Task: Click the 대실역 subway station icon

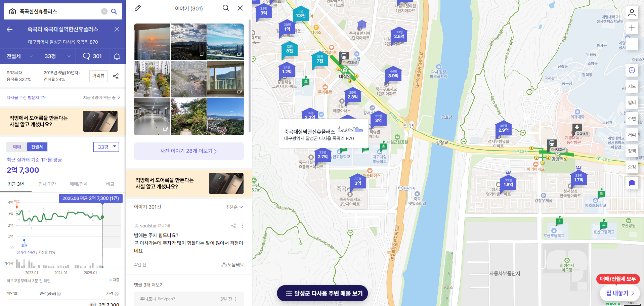Action: click(344, 56)
